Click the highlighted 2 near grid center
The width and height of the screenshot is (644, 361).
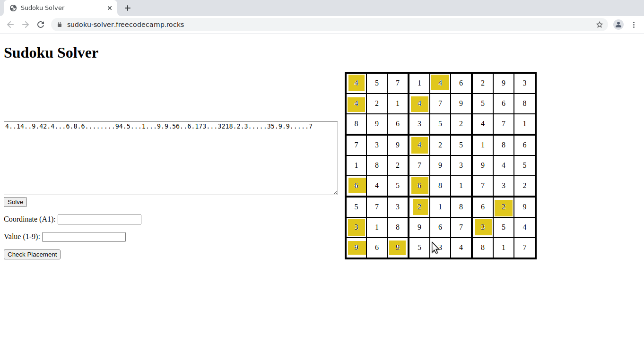pos(419,207)
